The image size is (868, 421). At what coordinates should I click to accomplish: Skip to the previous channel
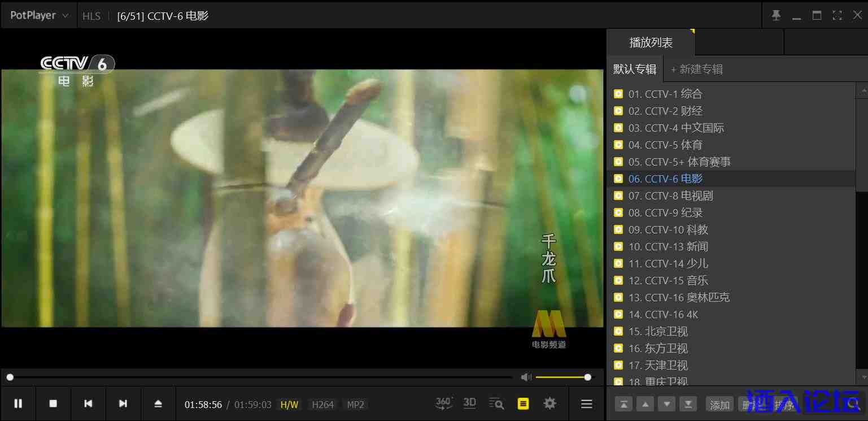coord(88,403)
